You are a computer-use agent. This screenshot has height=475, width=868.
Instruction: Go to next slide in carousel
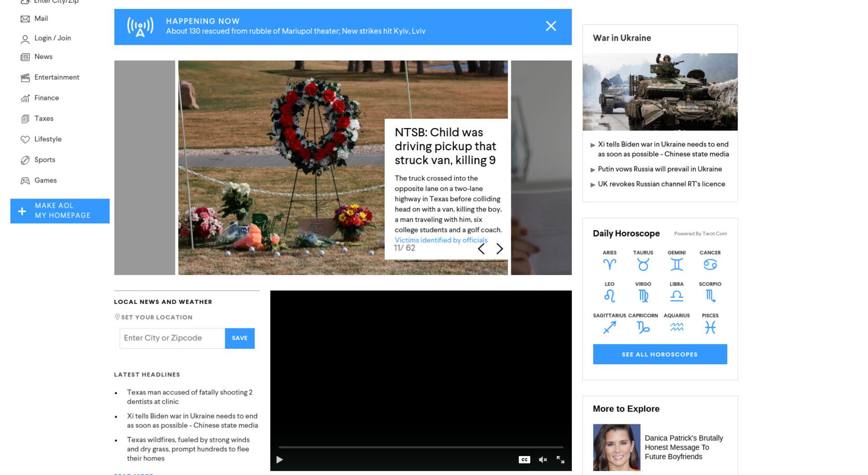[x=500, y=248]
